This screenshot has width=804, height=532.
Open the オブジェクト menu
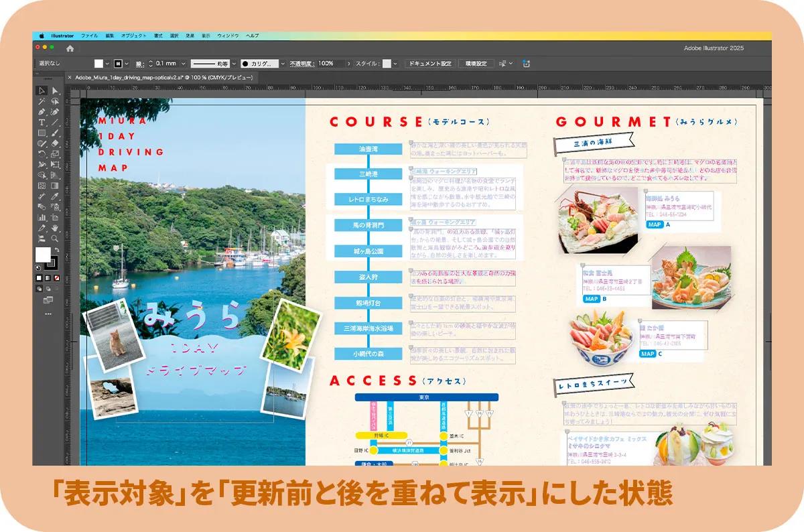[134, 35]
